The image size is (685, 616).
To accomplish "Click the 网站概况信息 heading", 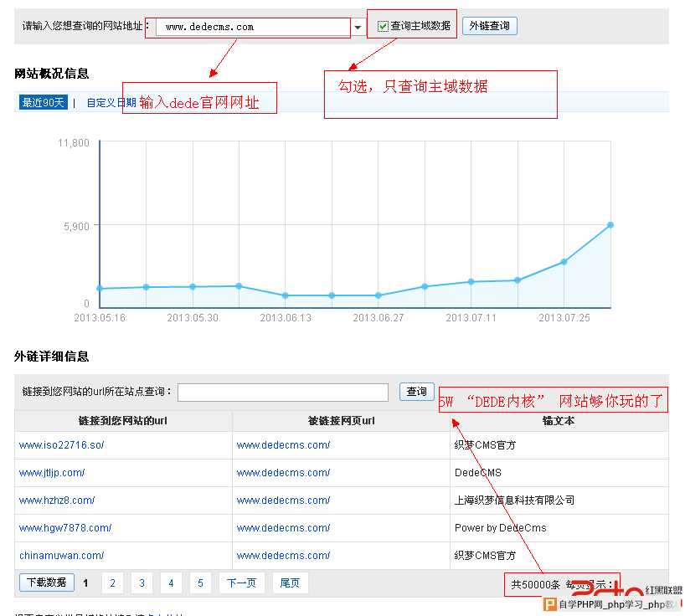I will point(52,74).
